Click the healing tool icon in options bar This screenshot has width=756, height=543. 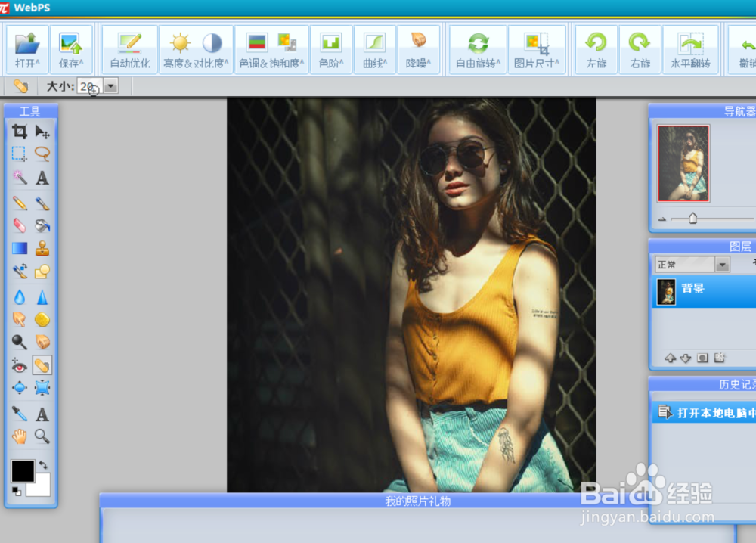20,86
